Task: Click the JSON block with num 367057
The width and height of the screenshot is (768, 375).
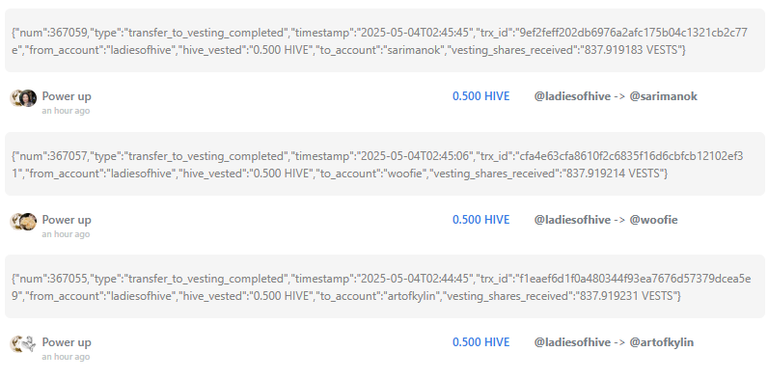Action: [x=384, y=164]
